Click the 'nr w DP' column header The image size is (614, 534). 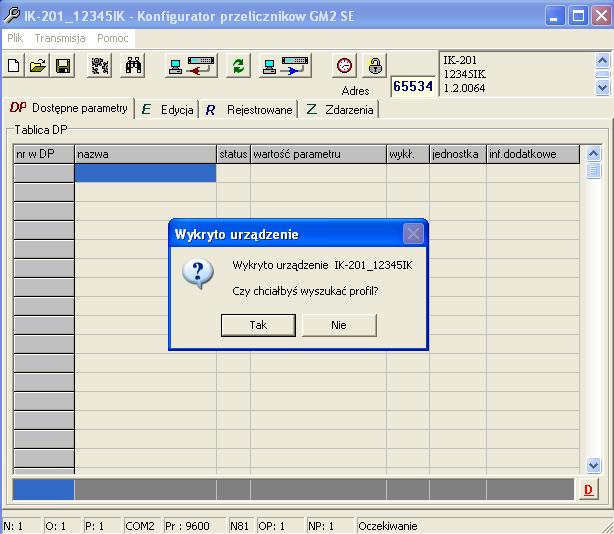(x=44, y=154)
